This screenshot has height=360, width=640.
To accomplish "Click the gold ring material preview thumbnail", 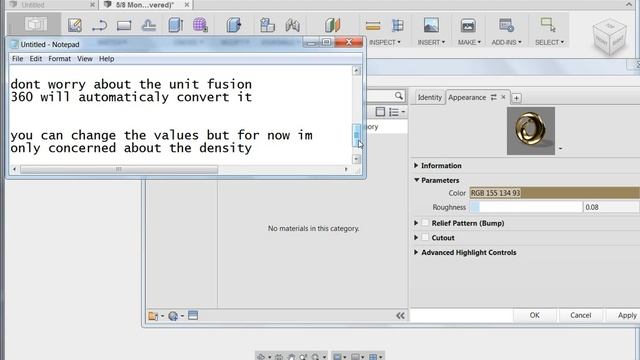I will [x=531, y=131].
